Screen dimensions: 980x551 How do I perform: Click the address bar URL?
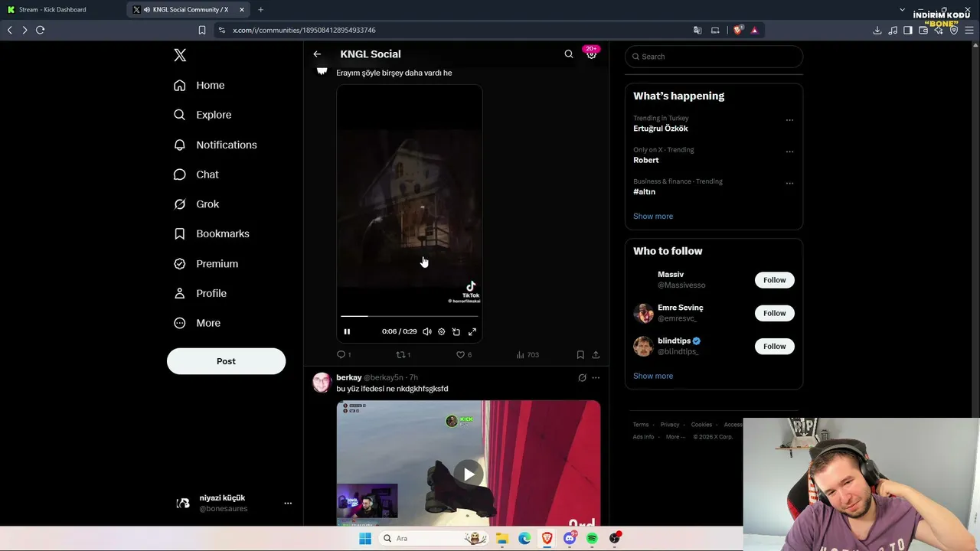[x=304, y=30]
